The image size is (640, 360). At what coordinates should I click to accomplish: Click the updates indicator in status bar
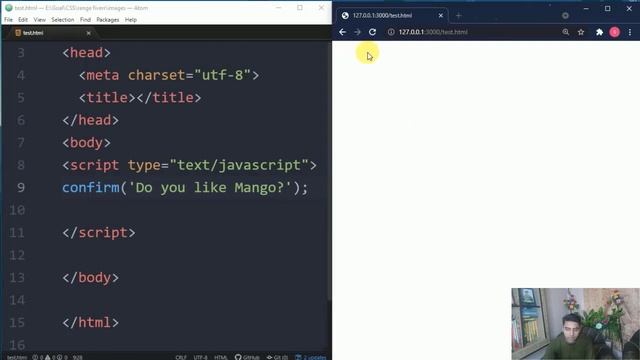tap(311, 357)
